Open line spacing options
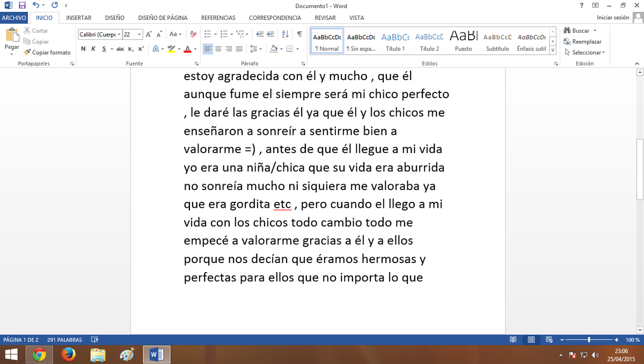Image resolution: width=644 pixels, height=364 pixels. (x=256, y=49)
